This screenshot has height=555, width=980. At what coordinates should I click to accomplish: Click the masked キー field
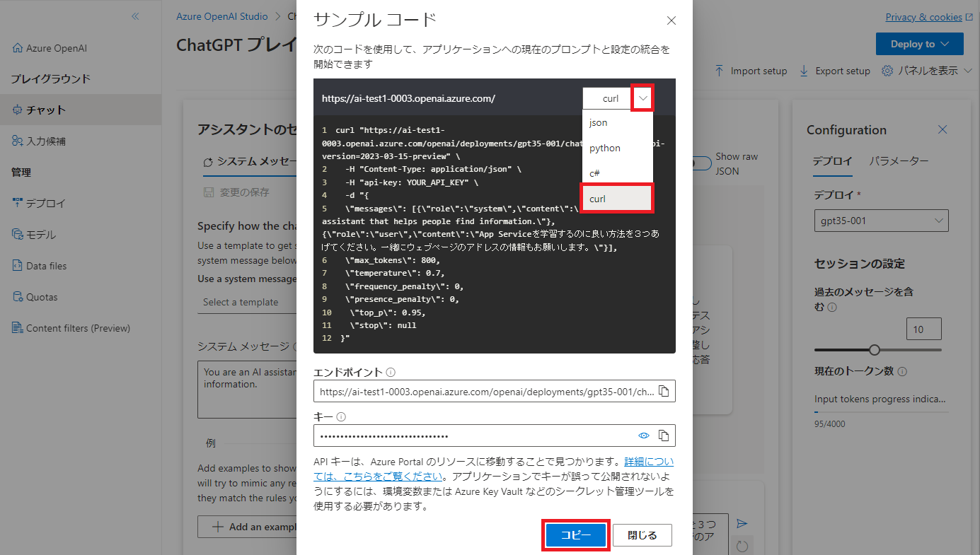495,436
